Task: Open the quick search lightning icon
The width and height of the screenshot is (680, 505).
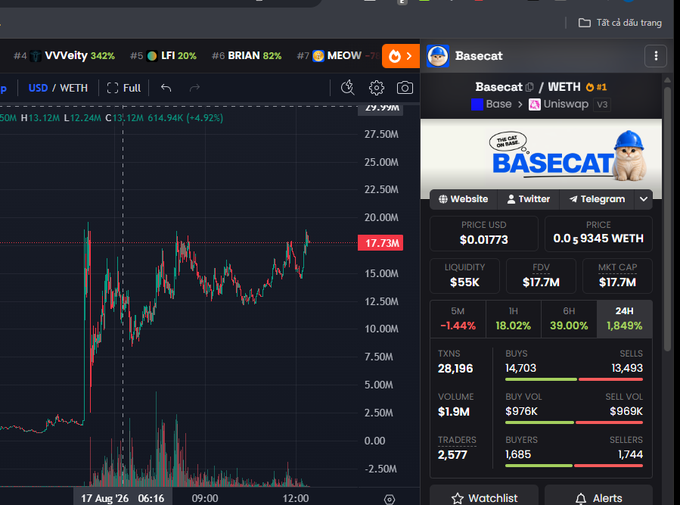Action: coord(347,88)
